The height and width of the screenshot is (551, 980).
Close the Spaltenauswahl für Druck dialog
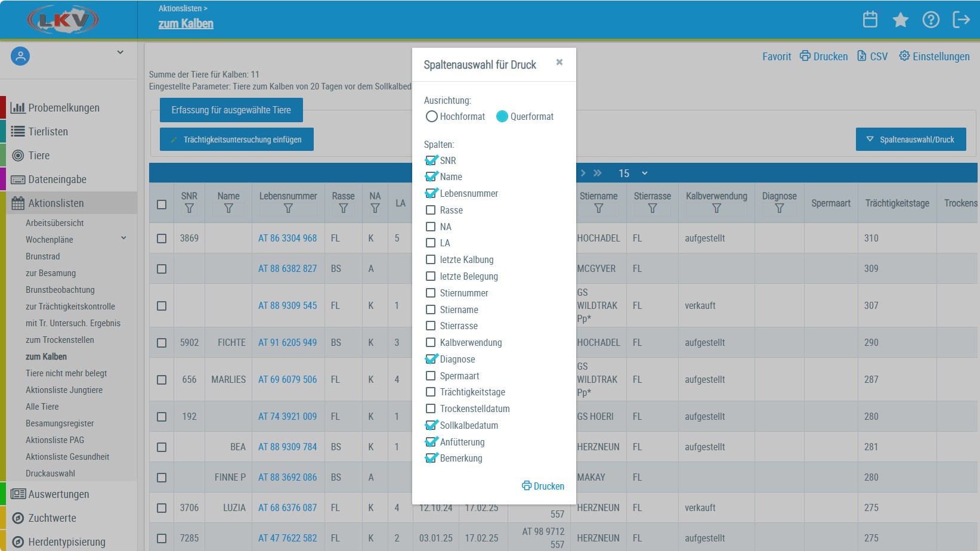pyautogui.click(x=559, y=62)
